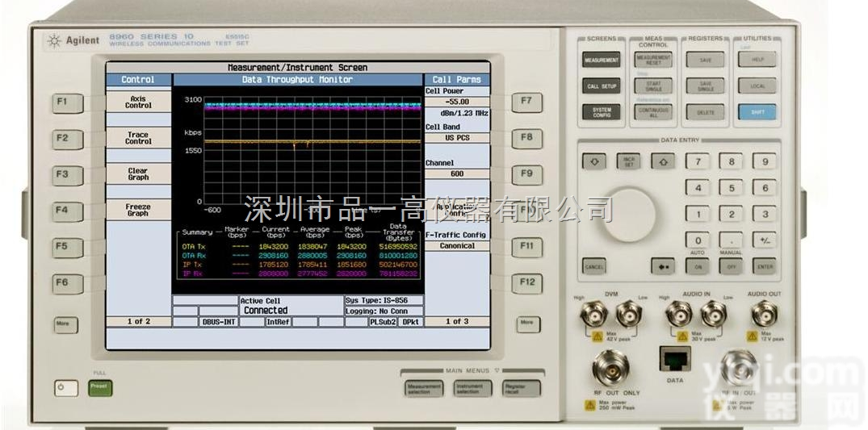Toggle the blue SHIFT key
The image size is (868, 430).
click(x=757, y=112)
